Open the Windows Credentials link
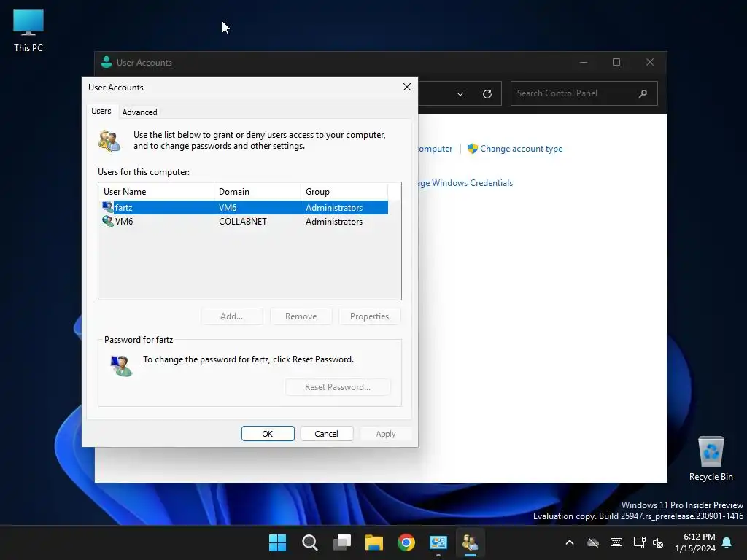This screenshot has width=747, height=560. 465,183
